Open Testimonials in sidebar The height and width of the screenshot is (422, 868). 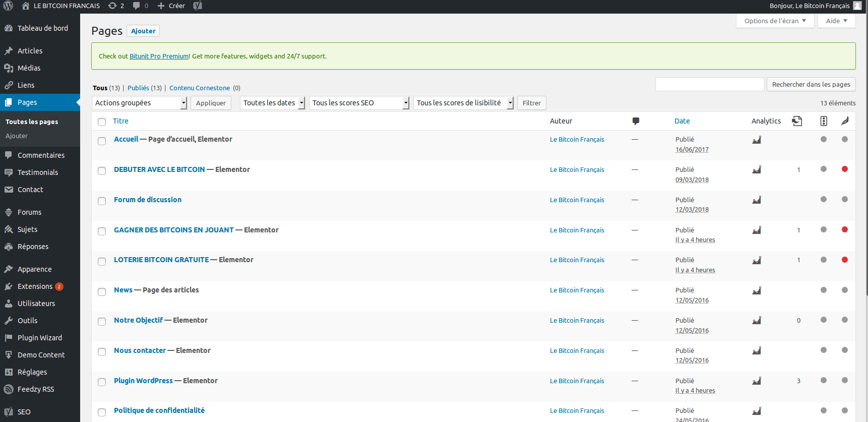tap(40, 172)
